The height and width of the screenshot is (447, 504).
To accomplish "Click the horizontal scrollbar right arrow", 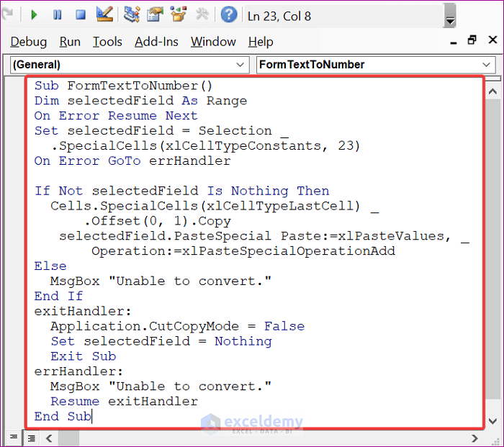I will 474,438.
